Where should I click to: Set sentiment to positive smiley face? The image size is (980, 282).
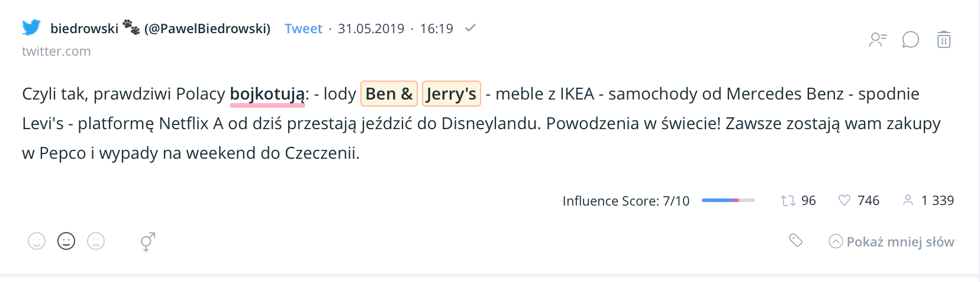(x=37, y=241)
